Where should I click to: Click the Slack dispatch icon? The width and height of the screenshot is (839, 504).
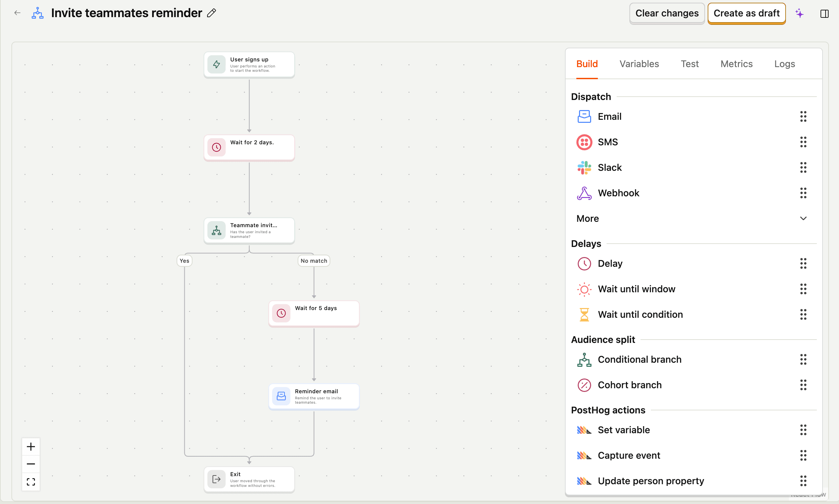(x=584, y=167)
